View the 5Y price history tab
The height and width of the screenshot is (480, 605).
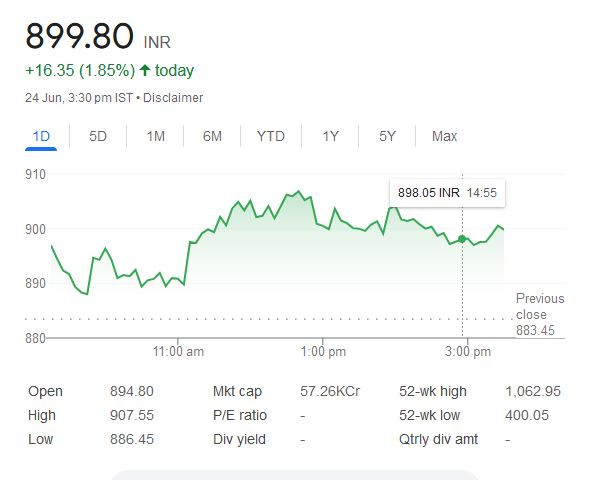(x=387, y=136)
